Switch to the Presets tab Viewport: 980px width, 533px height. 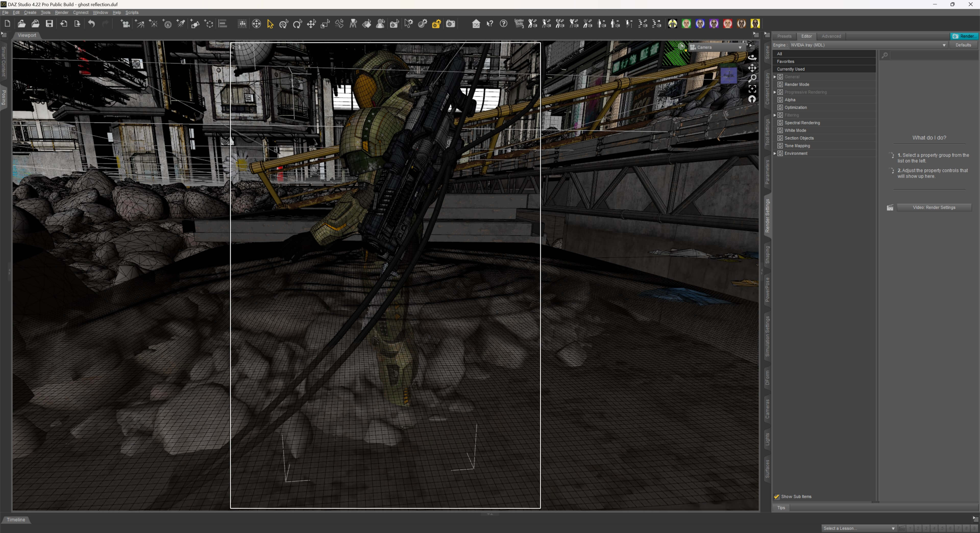[x=784, y=36]
